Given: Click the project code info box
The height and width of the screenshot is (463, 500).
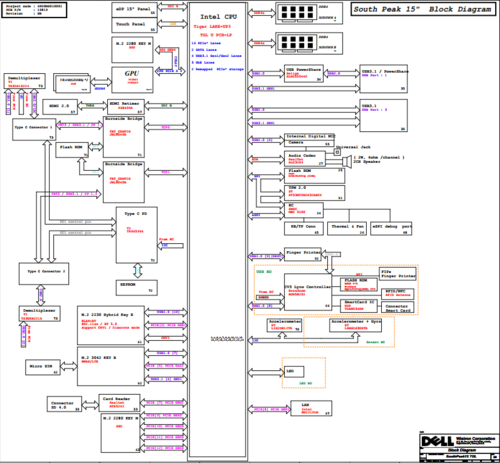Looking at the screenshot, I should point(34,10).
